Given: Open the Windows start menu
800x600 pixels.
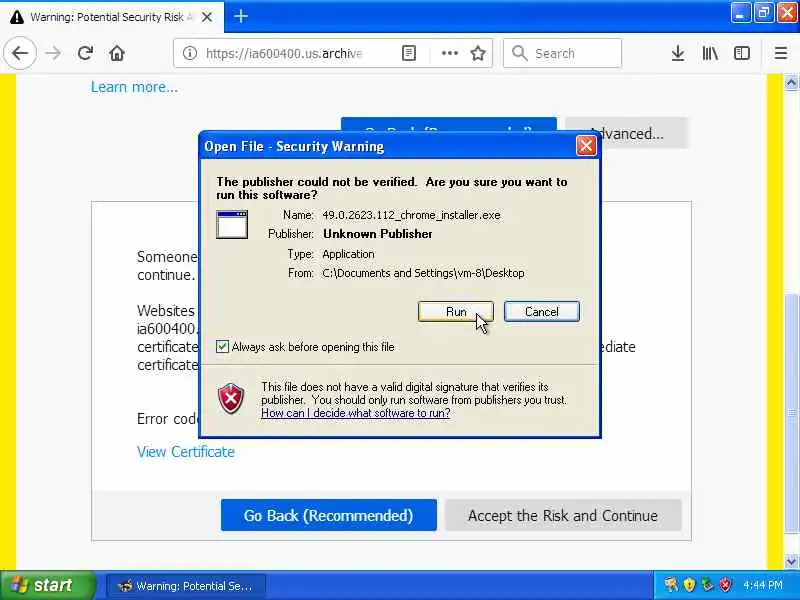Looking at the screenshot, I should [47, 585].
